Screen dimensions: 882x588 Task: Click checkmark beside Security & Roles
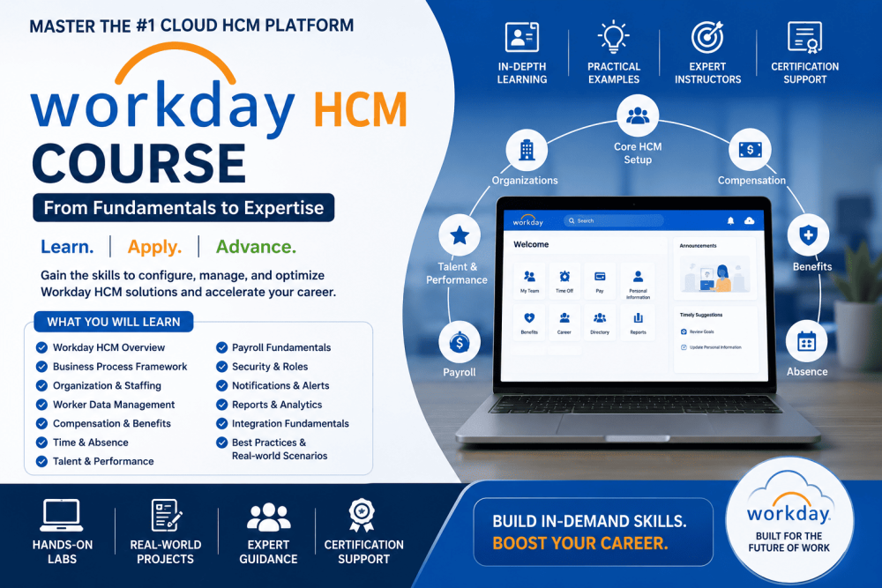pyautogui.click(x=221, y=367)
